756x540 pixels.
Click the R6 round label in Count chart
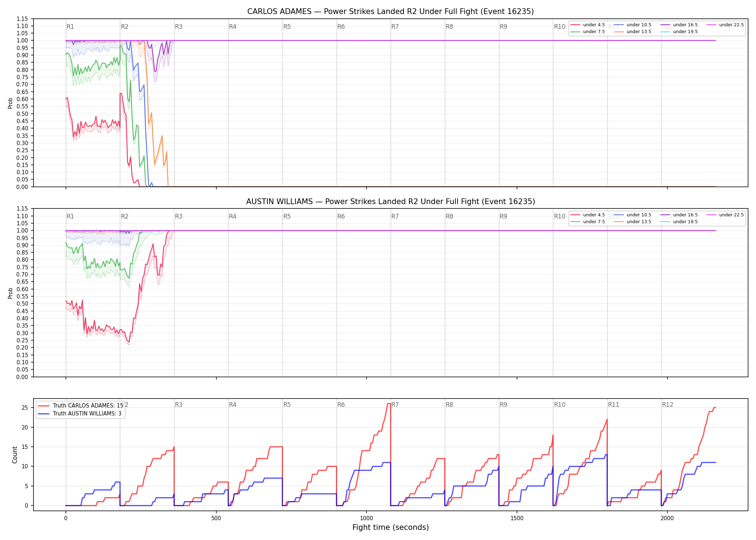click(x=341, y=405)
